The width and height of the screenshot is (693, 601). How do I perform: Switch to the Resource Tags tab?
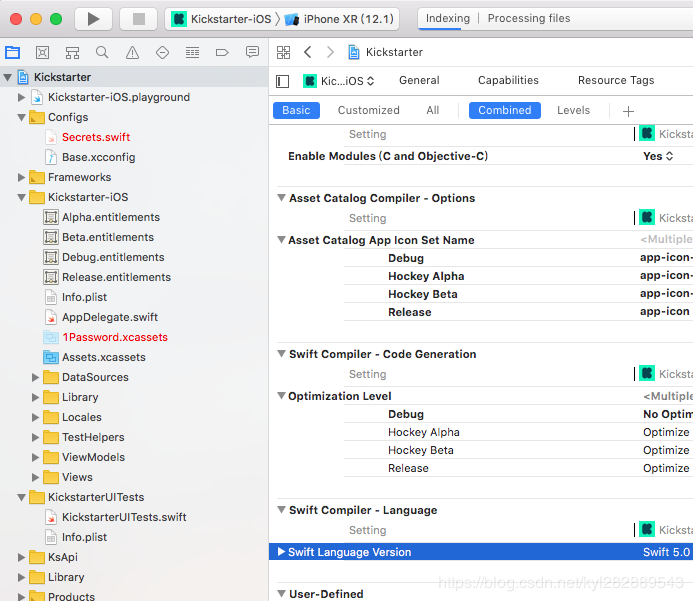click(616, 80)
